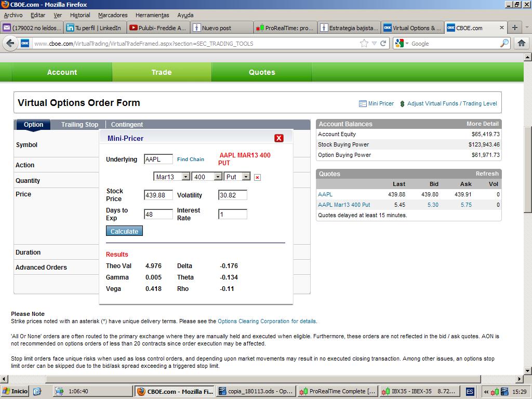This screenshot has height=399, width=532.
Task: Click vertical scrollbar down arrow
Action: [x=528, y=370]
